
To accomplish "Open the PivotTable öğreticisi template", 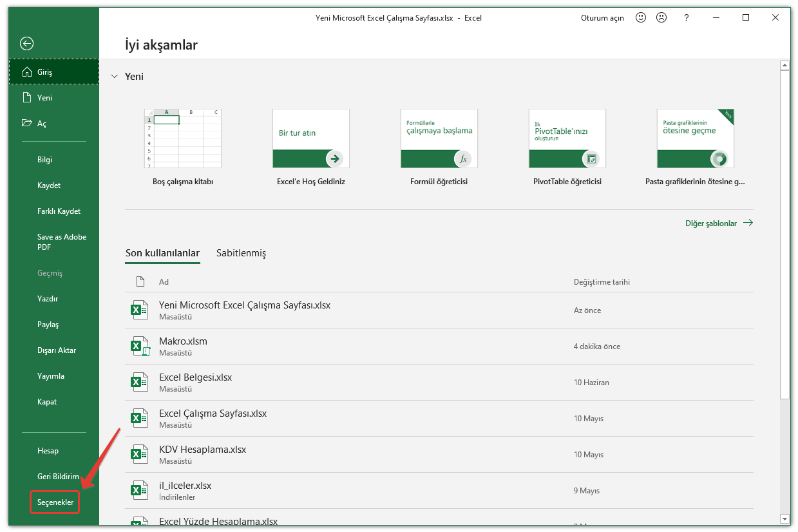I will [567, 138].
